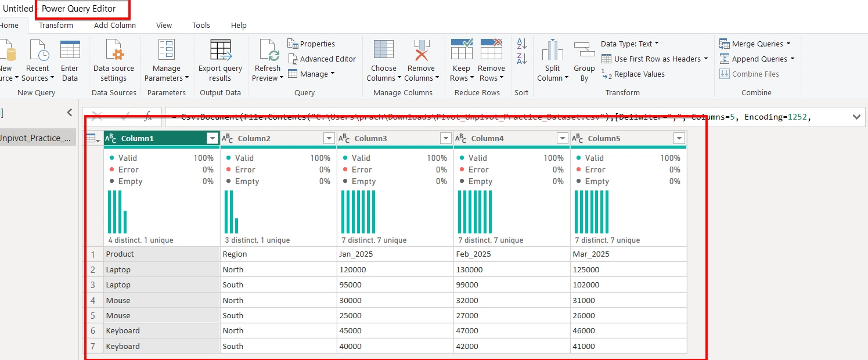Click Split Column icon
This screenshot has width=868, height=360.
coord(553,51)
